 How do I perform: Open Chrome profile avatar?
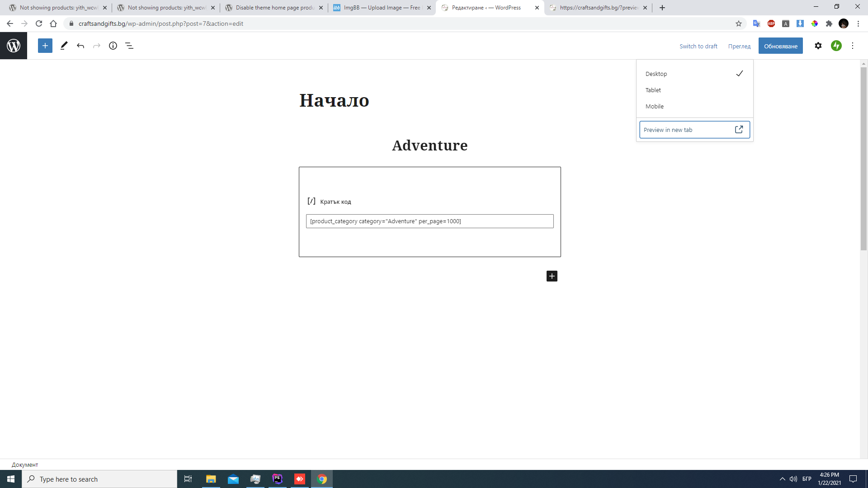coord(844,23)
